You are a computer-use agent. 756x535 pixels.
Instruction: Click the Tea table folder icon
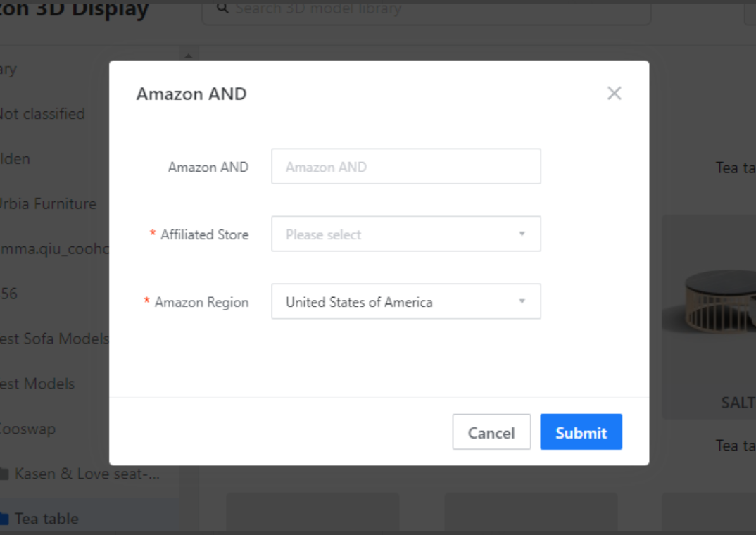[4, 520]
